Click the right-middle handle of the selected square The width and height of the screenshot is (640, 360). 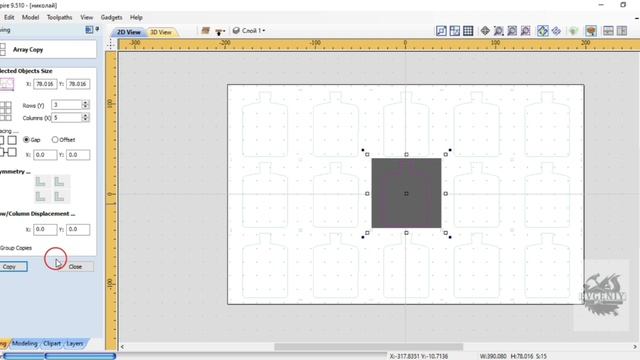(x=445, y=193)
